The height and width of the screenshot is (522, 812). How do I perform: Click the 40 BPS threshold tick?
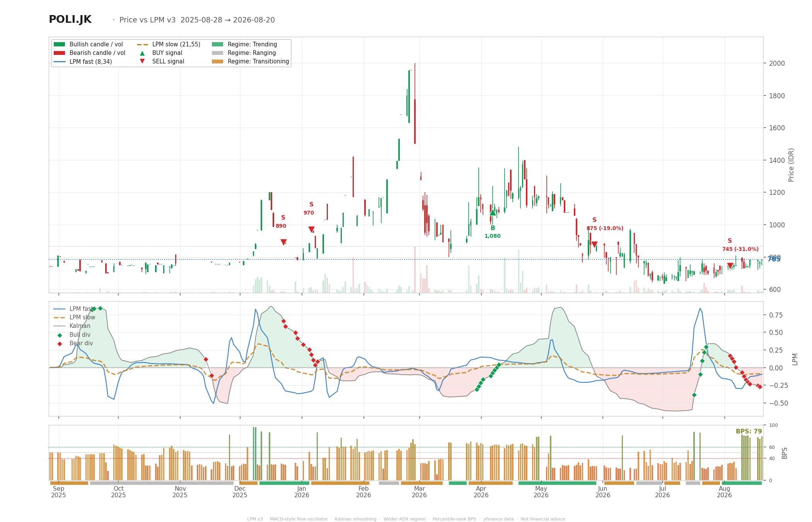[772, 459]
